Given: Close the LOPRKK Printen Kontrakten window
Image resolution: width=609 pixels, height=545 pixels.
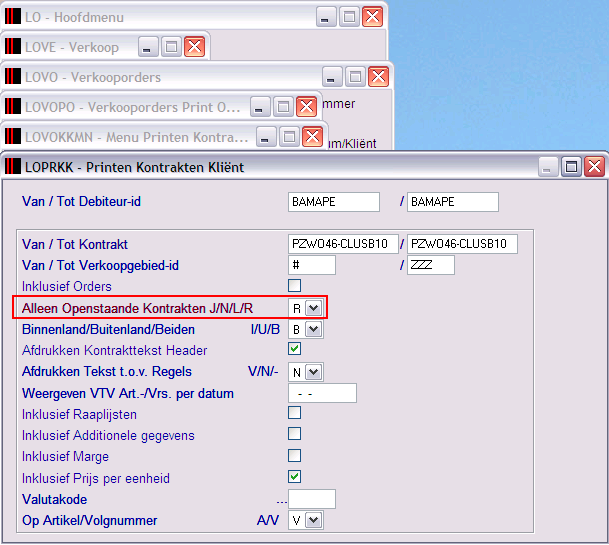Looking at the screenshot, I should [594, 167].
